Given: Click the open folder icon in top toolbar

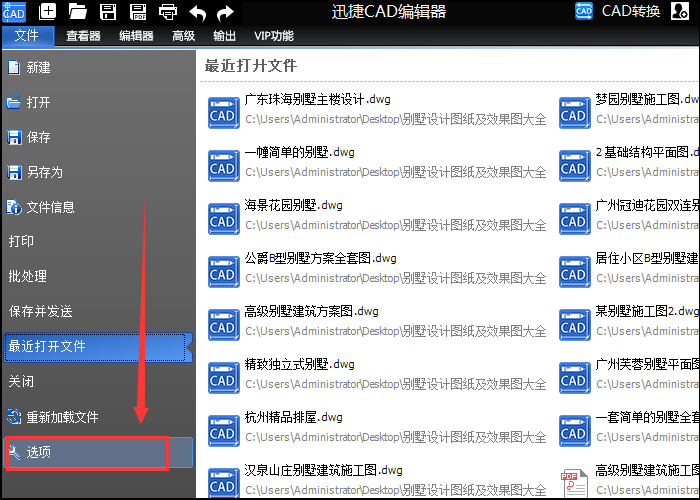Looking at the screenshot, I should click(77, 12).
